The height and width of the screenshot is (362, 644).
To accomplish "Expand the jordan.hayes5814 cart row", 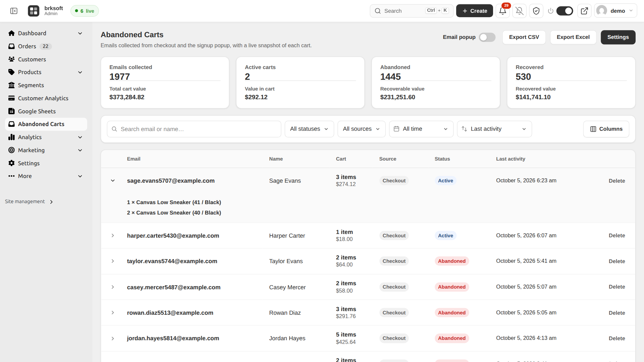I will (x=113, y=339).
